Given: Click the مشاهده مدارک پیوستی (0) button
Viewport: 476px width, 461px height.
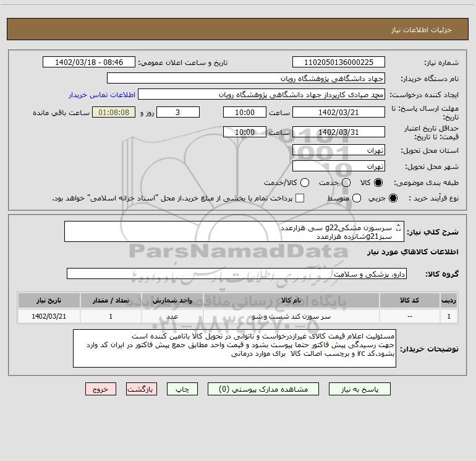Looking at the screenshot, I should (x=263, y=389).
